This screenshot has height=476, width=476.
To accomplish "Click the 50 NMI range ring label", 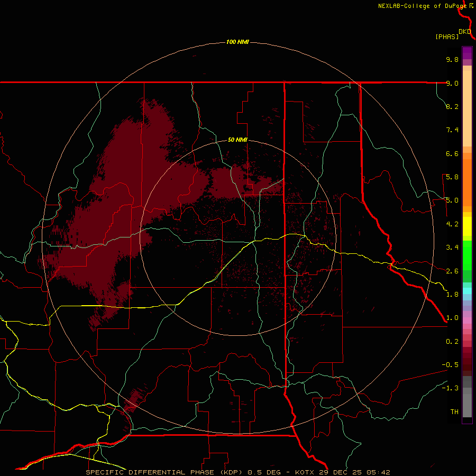I will pyautogui.click(x=237, y=140).
